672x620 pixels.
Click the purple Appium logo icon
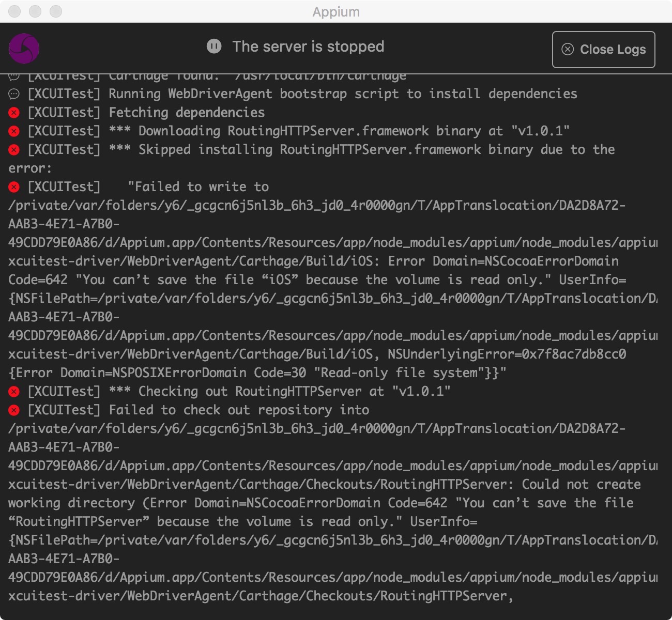pos(24,49)
